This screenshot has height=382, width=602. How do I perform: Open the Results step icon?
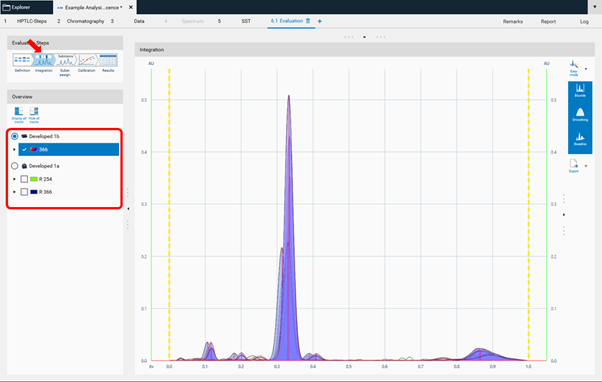pos(108,60)
